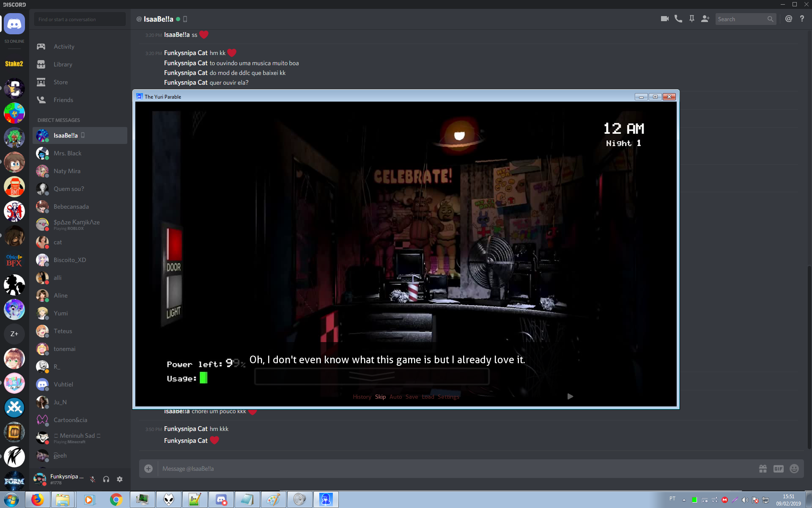This screenshot has width=812, height=508.
Task: Open the DM with alli
Action: click(x=80, y=278)
